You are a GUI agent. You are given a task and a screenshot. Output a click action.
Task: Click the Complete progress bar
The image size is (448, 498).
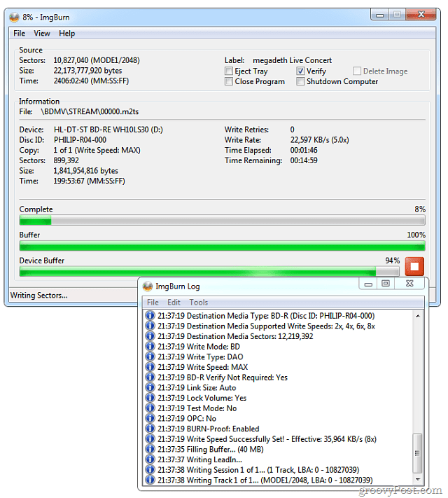(223, 220)
